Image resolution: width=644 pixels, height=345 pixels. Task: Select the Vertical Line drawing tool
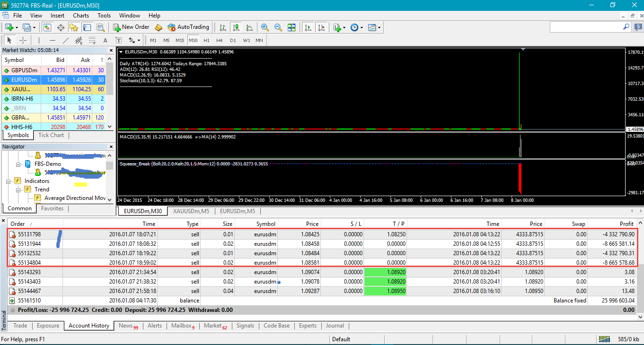point(39,40)
